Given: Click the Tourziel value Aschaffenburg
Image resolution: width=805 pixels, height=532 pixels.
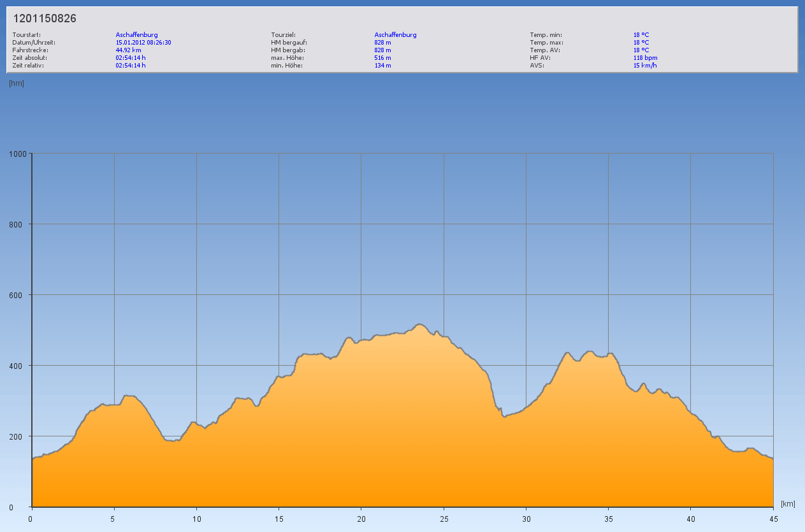Looking at the screenshot, I should coord(395,35).
